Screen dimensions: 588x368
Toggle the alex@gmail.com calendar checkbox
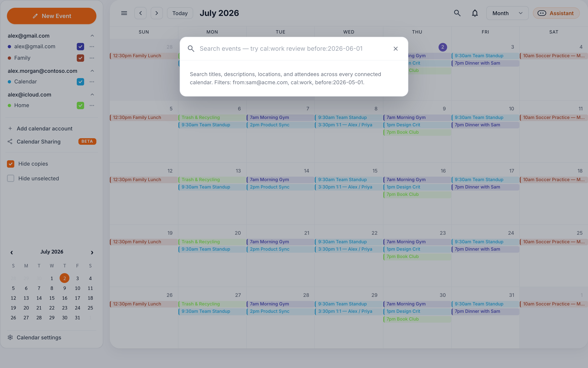80,46
